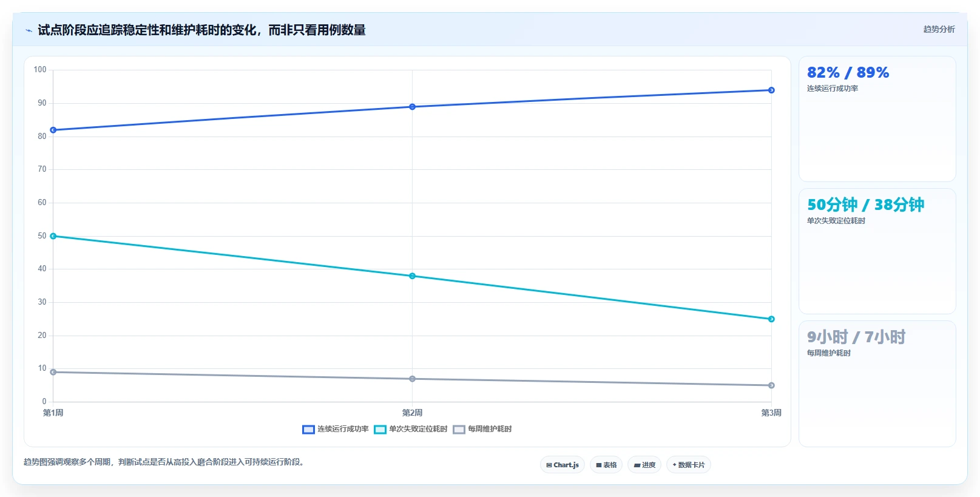Click the 50 y-axis label

[42, 236]
